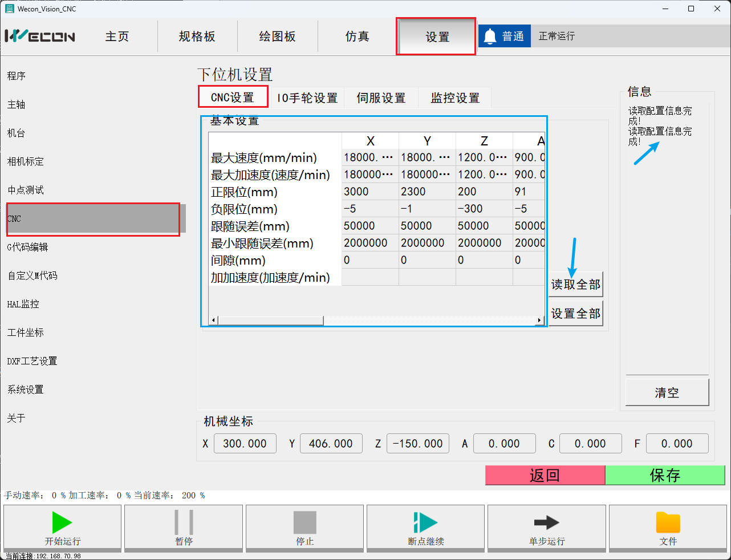731x560 pixels.
Task: Clear the info log with 清空
Action: point(667,392)
